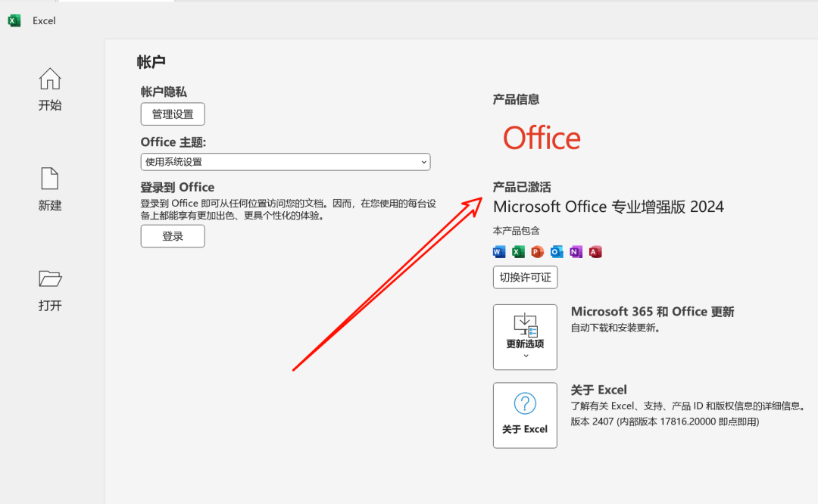Click the Outlook app icon

point(557,252)
